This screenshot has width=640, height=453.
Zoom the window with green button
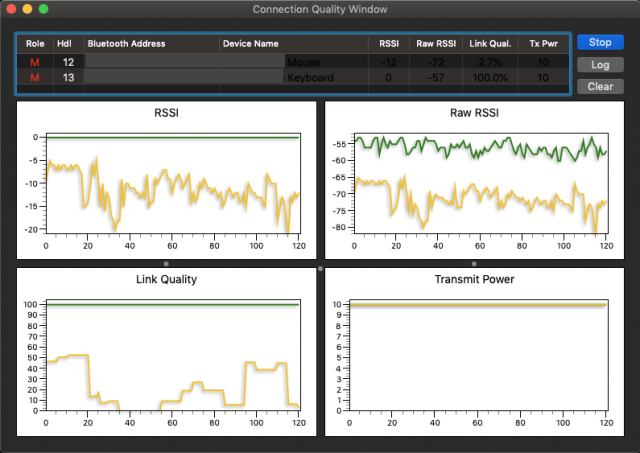44,9
